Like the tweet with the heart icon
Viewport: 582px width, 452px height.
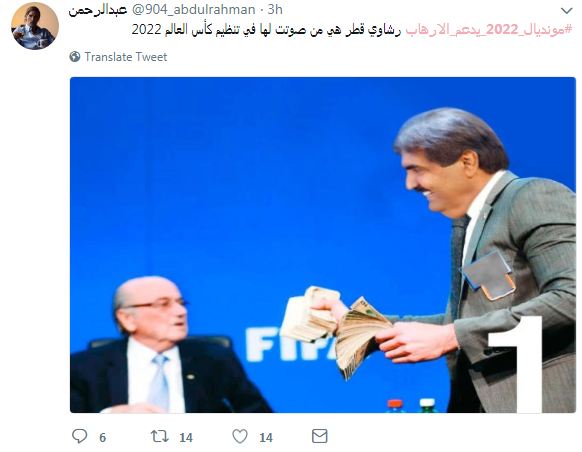[240, 436]
